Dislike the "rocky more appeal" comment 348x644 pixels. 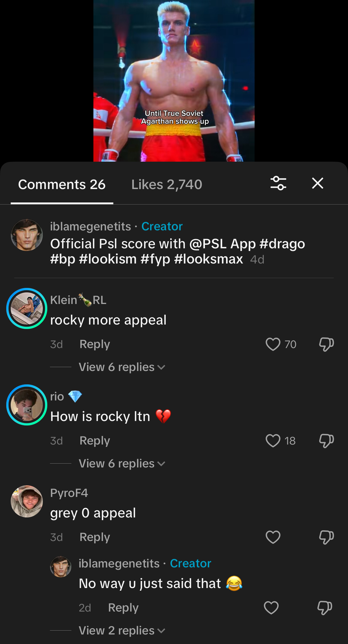click(x=326, y=344)
